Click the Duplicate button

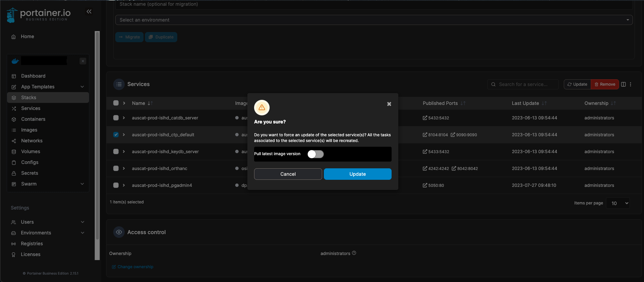(161, 37)
